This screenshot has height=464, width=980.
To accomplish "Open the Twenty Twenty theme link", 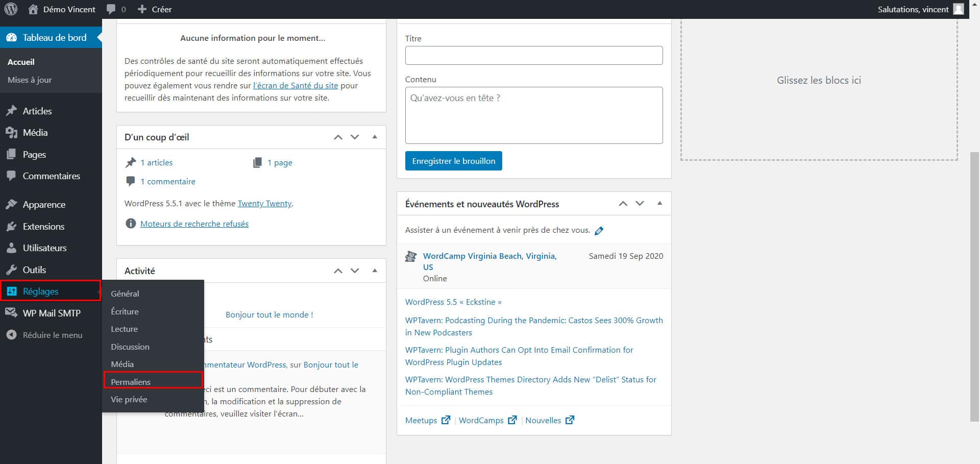I will [264, 203].
